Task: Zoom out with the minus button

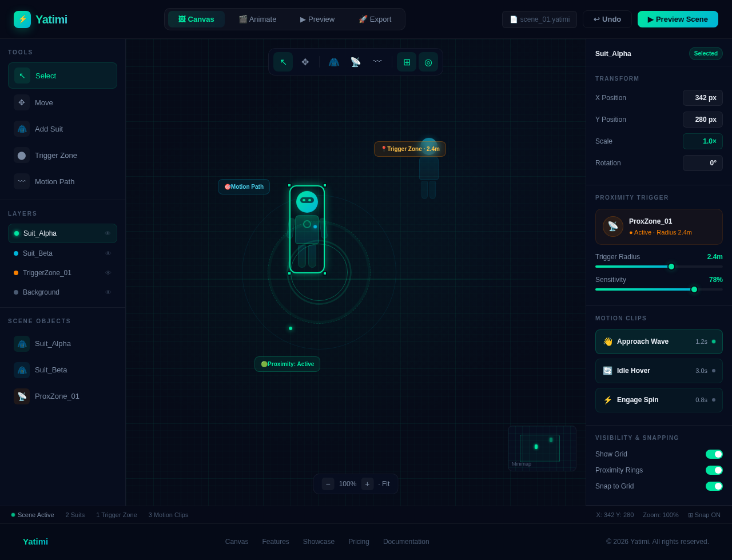Action: (328, 484)
